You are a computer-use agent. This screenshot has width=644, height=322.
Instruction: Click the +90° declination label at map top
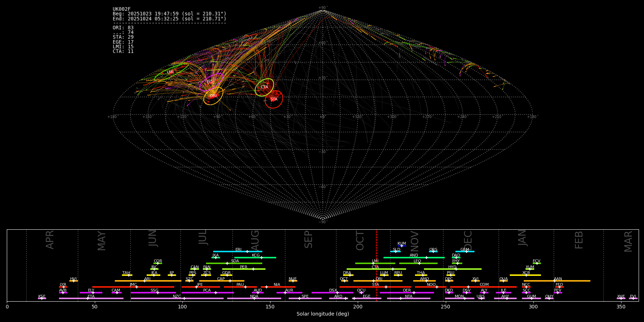click(322, 8)
